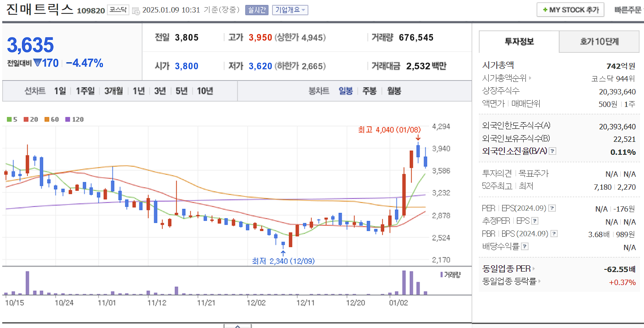
Task: Click the 코스닥 market badge
Action: (118, 10)
